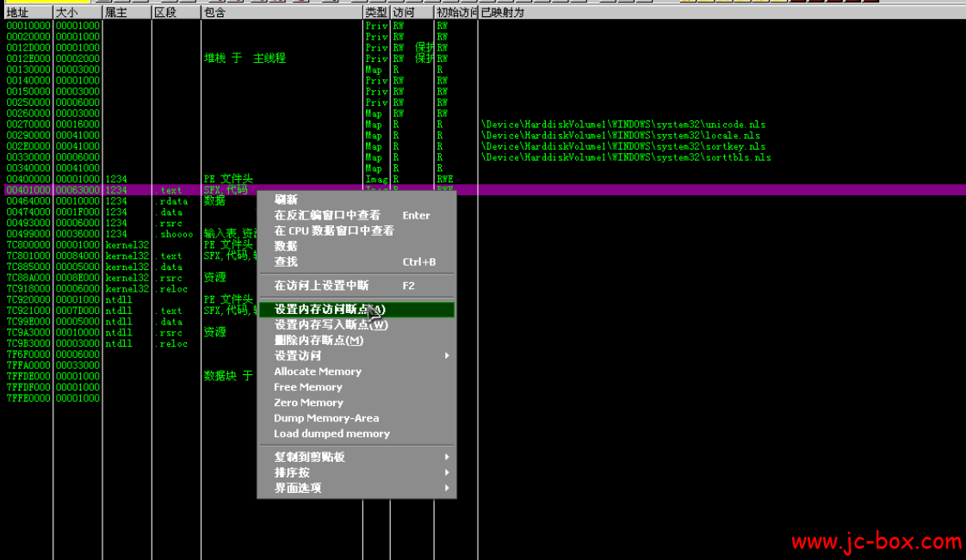Select 在 CPU 数据窗口中查看 menu entry
The width and height of the screenshot is (966, 560).
[x=334, y=231]
